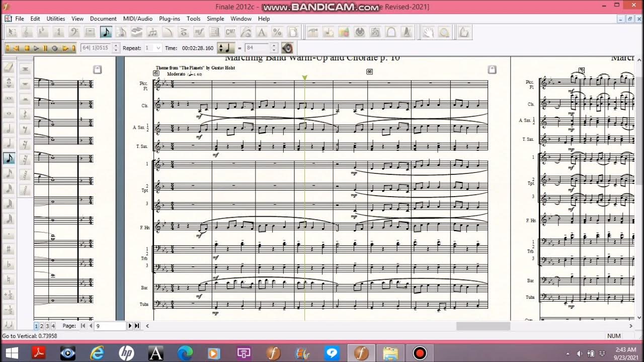Switch to layer 1 button
The image size is (644, 362).
(37, 326)
